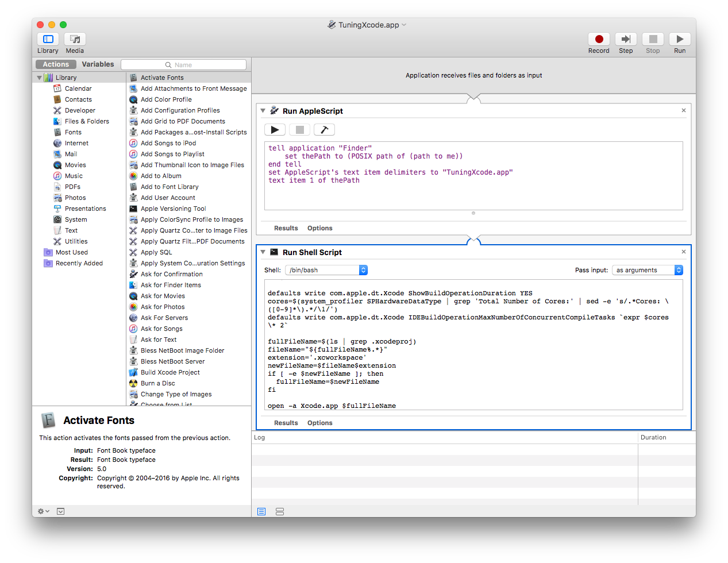
Task: Run the AppleScript action with its play button
Action: (x=275, y=129)
